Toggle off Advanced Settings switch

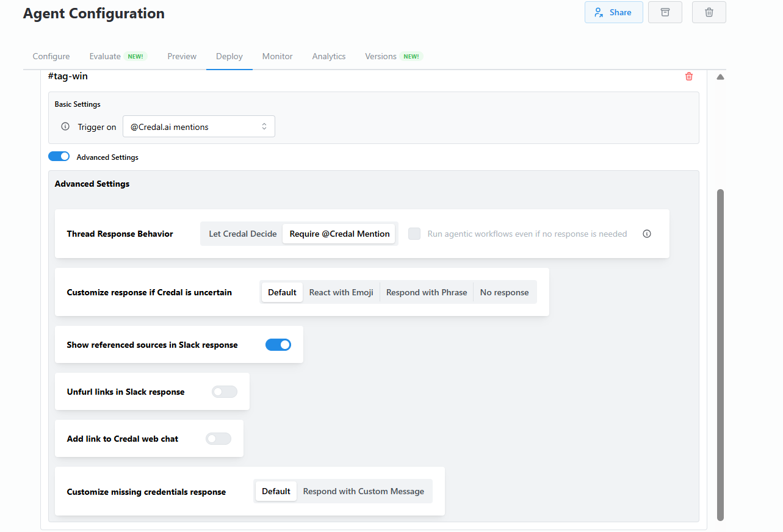pyautogui.click(x=59, y=157)
